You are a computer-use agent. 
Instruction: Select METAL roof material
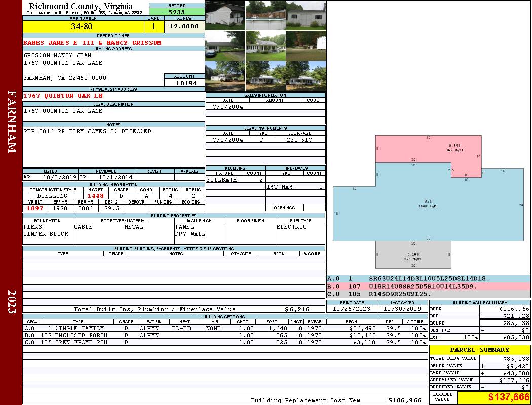click(x=134, y=227)
